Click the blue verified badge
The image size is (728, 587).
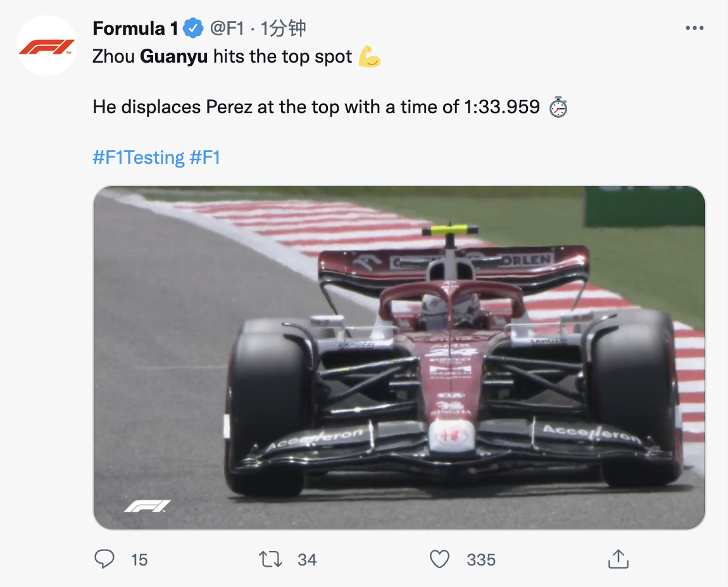coord(193,28)
